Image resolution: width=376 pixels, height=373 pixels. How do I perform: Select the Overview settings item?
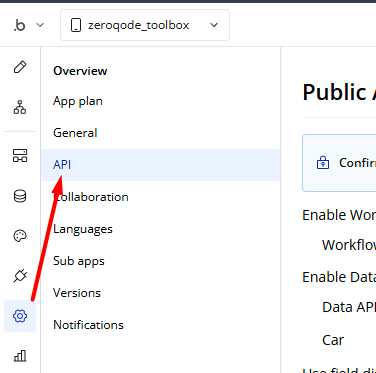[x=80, y=71]
